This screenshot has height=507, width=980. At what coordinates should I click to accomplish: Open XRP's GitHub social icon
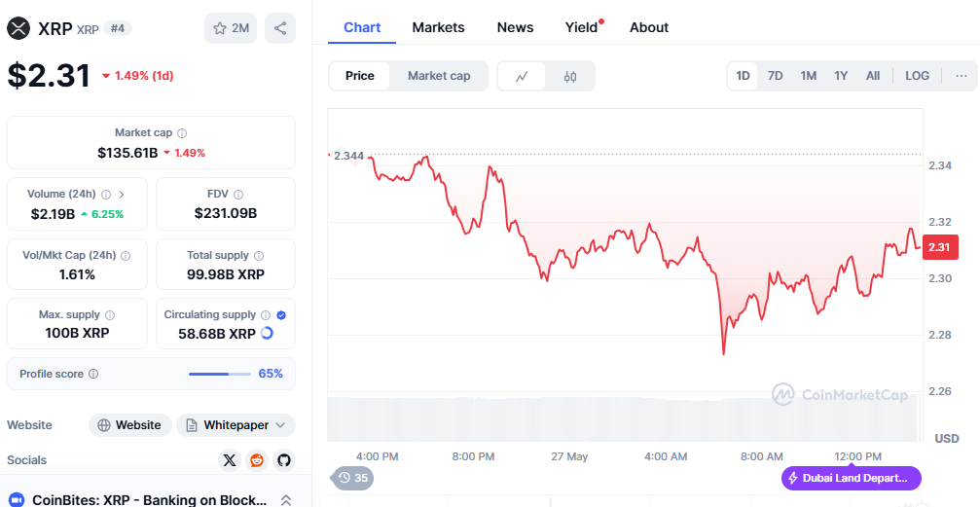tap(284, 460)
